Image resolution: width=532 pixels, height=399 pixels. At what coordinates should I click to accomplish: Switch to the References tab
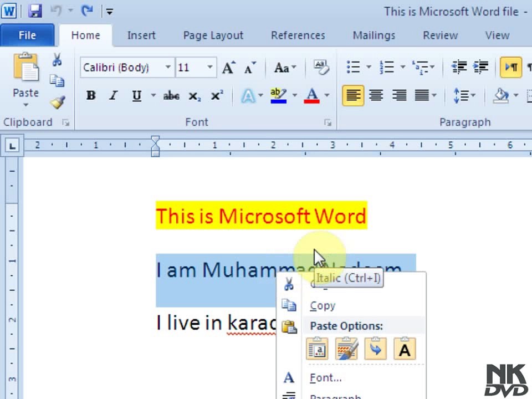tap(298, 35)
